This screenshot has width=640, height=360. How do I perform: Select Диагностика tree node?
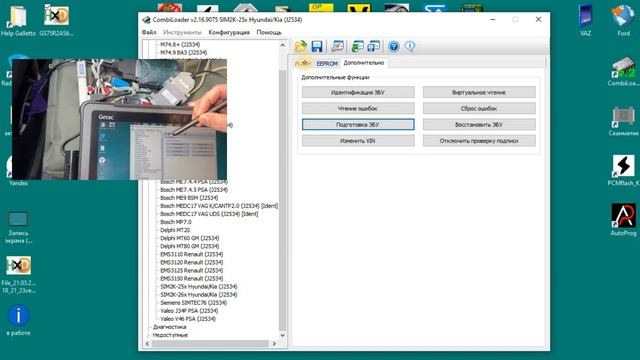coord(169,327)
